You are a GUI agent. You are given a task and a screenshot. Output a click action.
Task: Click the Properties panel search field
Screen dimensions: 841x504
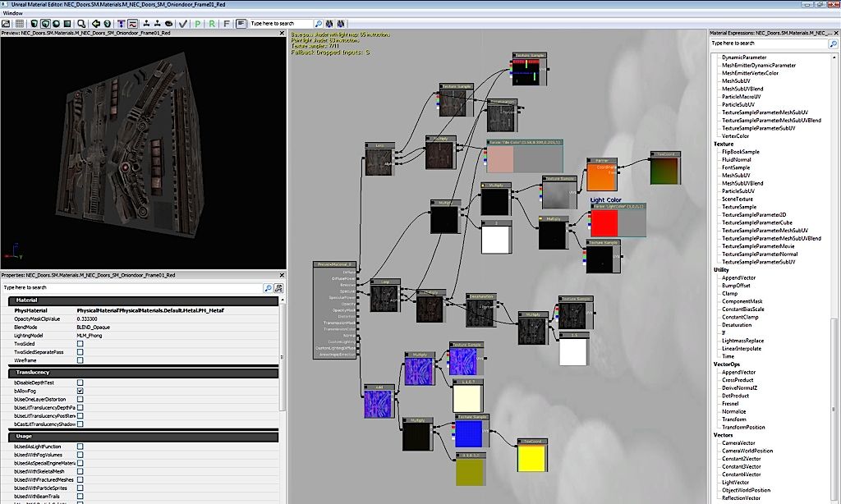click(x=132, y=288)
